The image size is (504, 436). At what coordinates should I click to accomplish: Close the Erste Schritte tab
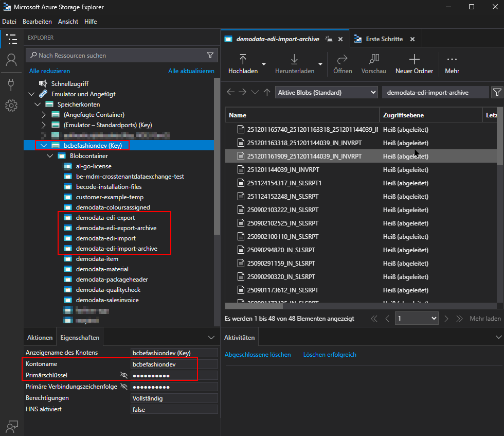point(412,39)
